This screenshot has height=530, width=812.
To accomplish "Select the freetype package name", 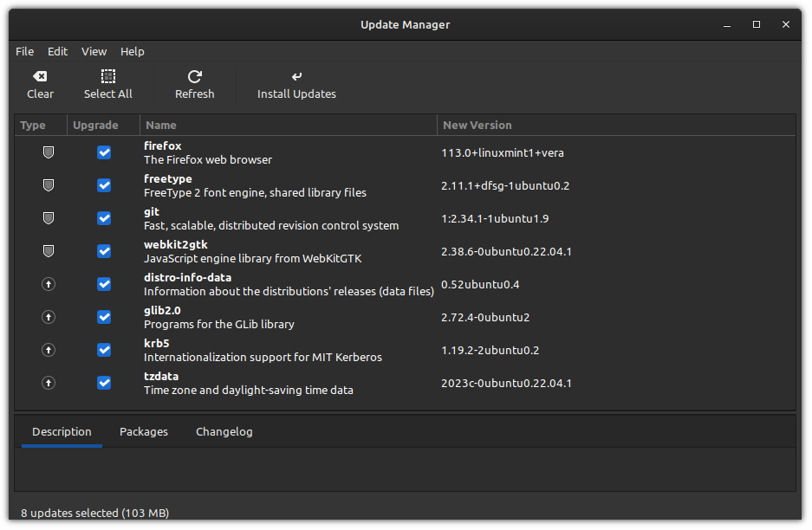I will pos(168,179).
